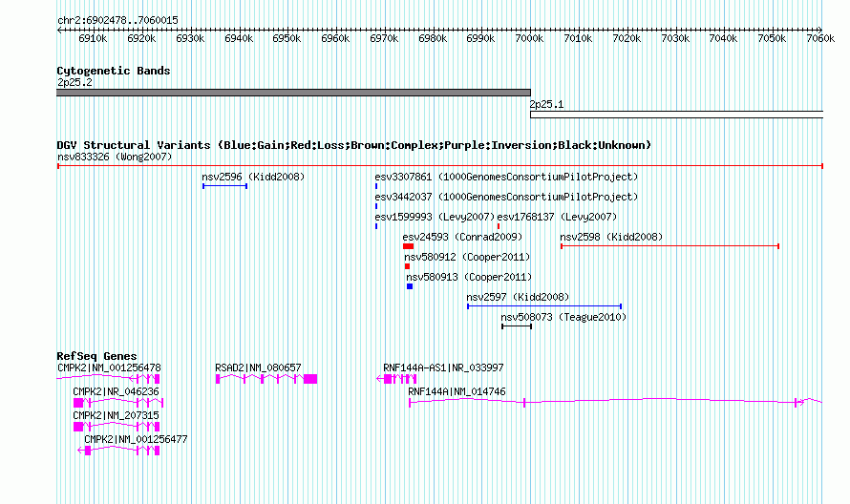
Task: Click the 6910k tick label on ruler
Action: click(x=93, y=38)
